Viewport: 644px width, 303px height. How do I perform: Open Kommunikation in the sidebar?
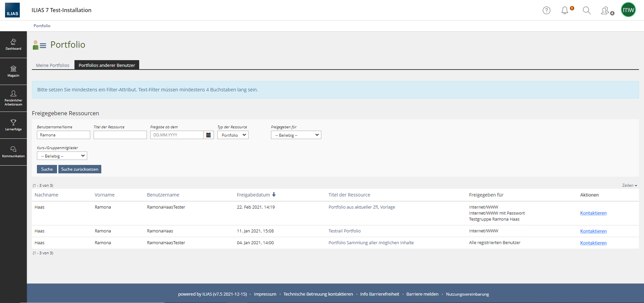(x=13, y=151)
